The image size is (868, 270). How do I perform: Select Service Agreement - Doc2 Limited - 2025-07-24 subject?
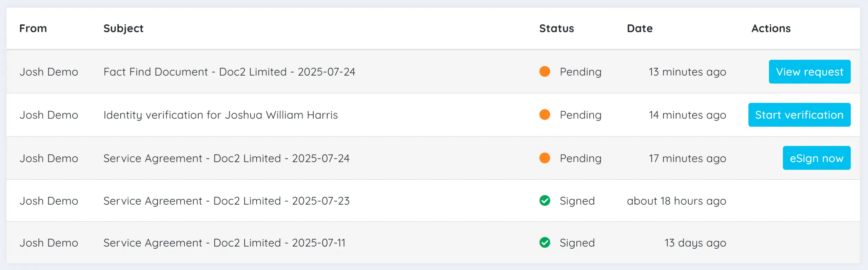(226, 158)
